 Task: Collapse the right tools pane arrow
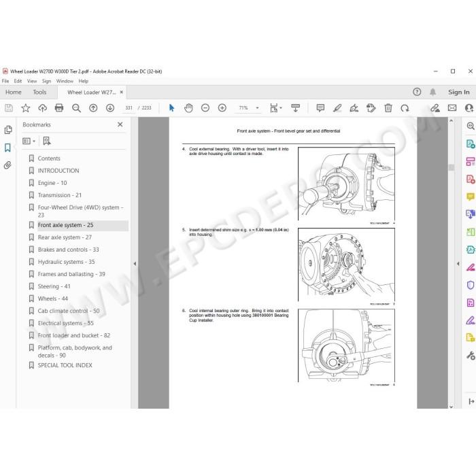458,264
